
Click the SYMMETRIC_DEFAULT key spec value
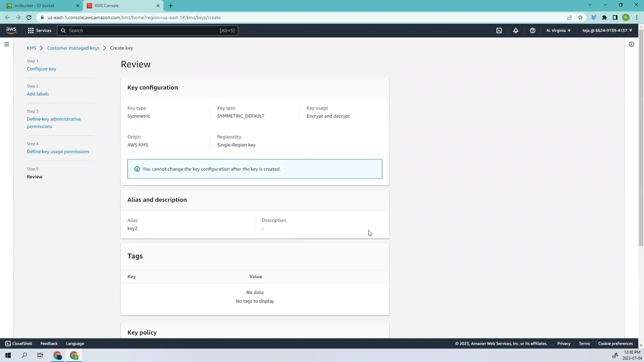click(240, 116)
